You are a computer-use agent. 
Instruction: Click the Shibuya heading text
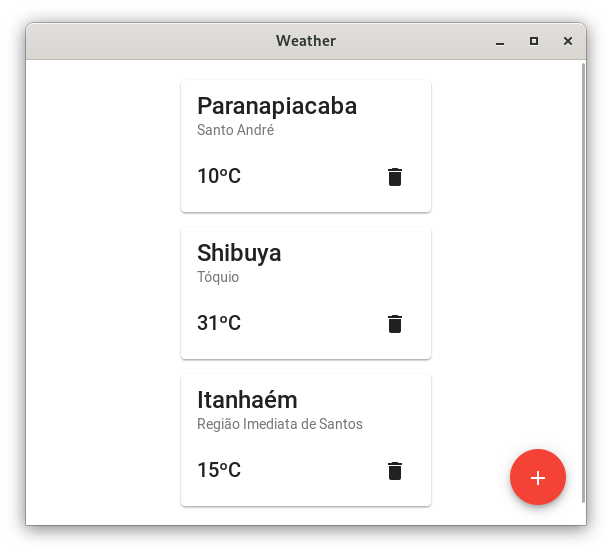click(x=239, y=253)
